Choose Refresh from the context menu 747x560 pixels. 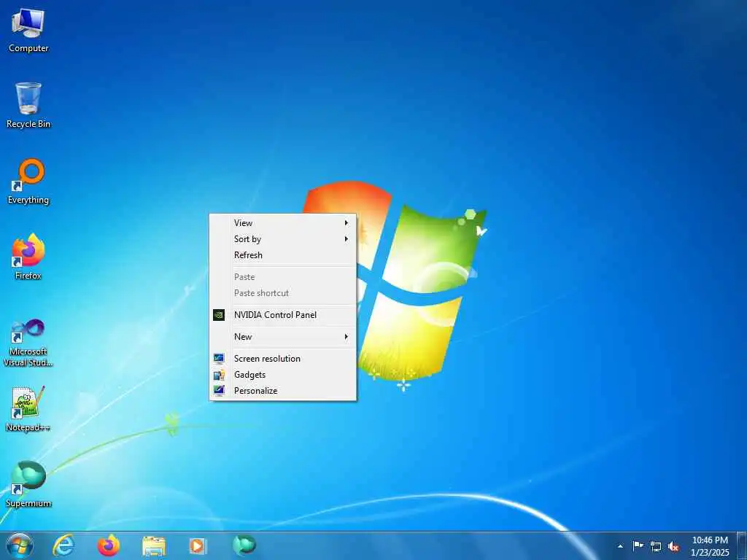point(283,255)
